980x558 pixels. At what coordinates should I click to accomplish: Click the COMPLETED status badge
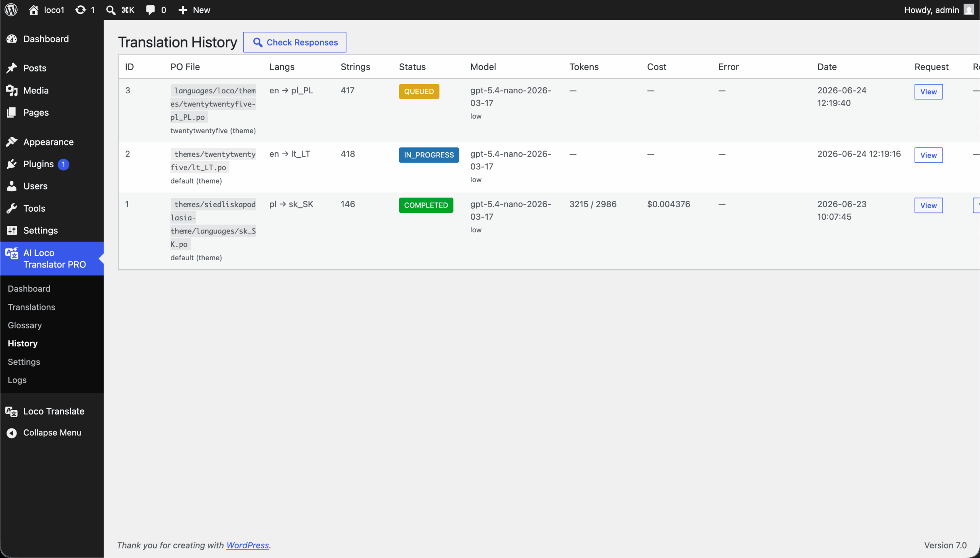pos(426,206)
